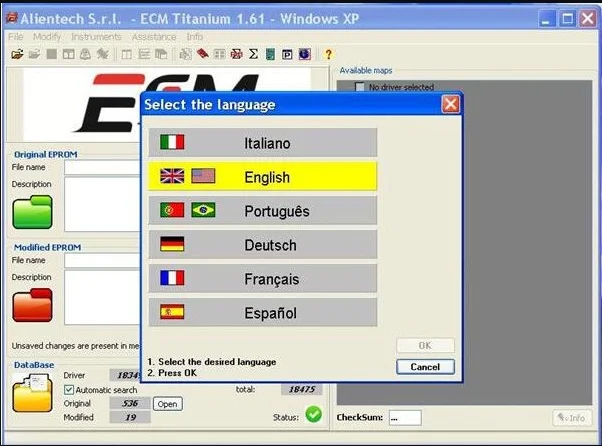The height and width of the screenshot is (446, 602).
Task: Click the Original EPROM File name field
Action: (102, 167)
